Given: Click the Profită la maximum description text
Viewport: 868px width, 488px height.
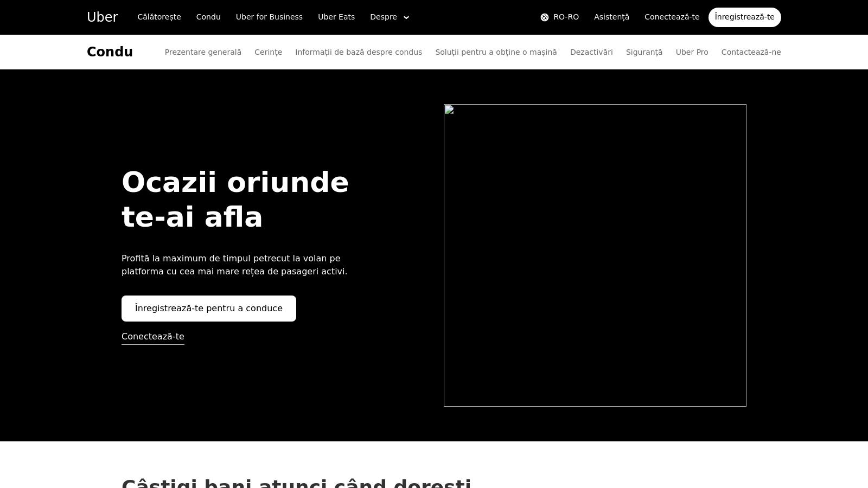Looking at the screenshot, I should click(x=234, y=265).
